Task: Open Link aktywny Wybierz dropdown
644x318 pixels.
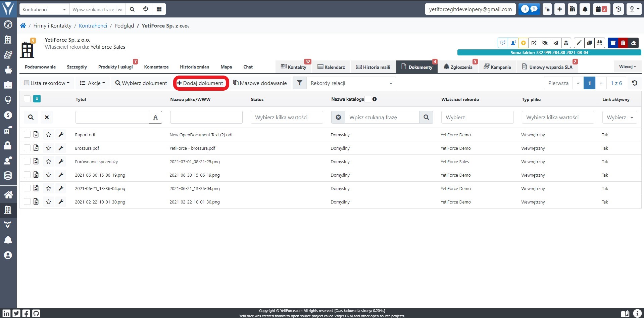Action: [x=620, y=117]
